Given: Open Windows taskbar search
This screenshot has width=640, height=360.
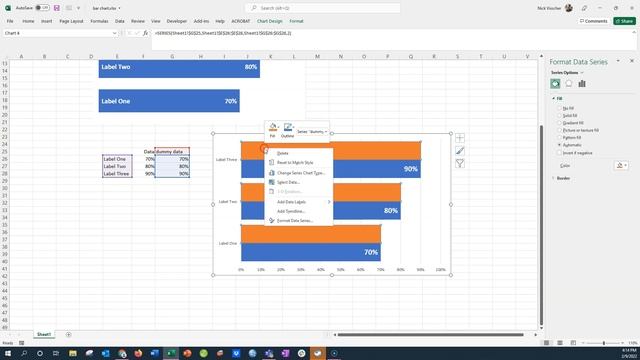Looking at the screenshot, I should [24, 353].
